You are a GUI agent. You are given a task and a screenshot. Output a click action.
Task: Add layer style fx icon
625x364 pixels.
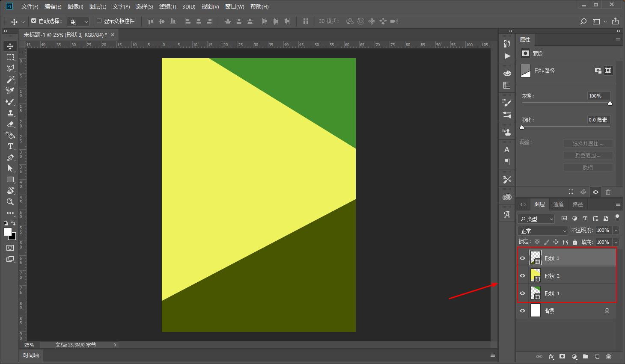pos(551,356)
